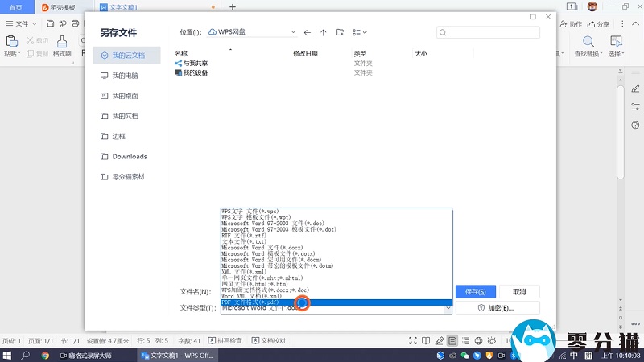Click the search field in save dialog
The image size is (644, 362).
[x=488, y=32]
